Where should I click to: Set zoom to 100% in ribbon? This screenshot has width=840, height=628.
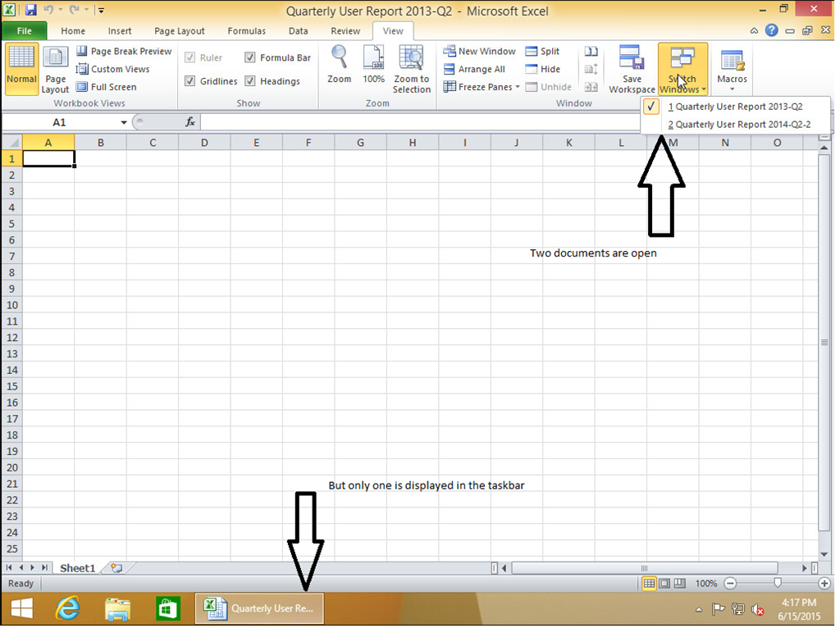(373, 64)
